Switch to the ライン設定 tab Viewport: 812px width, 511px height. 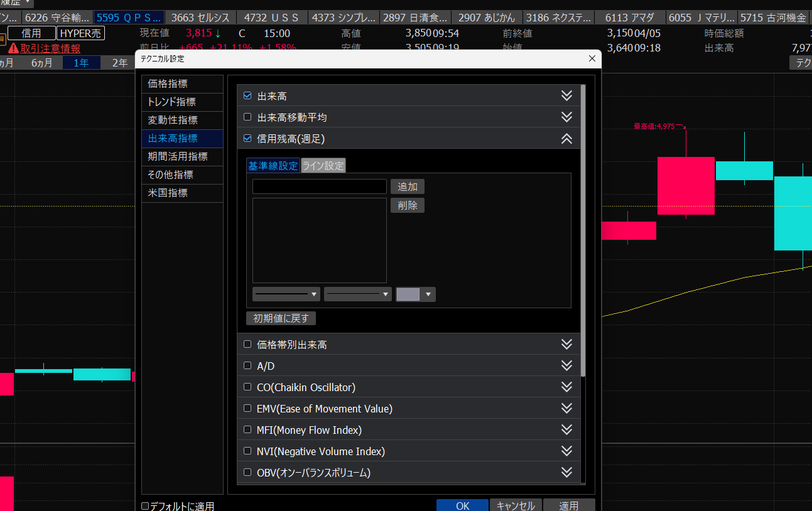323,166
